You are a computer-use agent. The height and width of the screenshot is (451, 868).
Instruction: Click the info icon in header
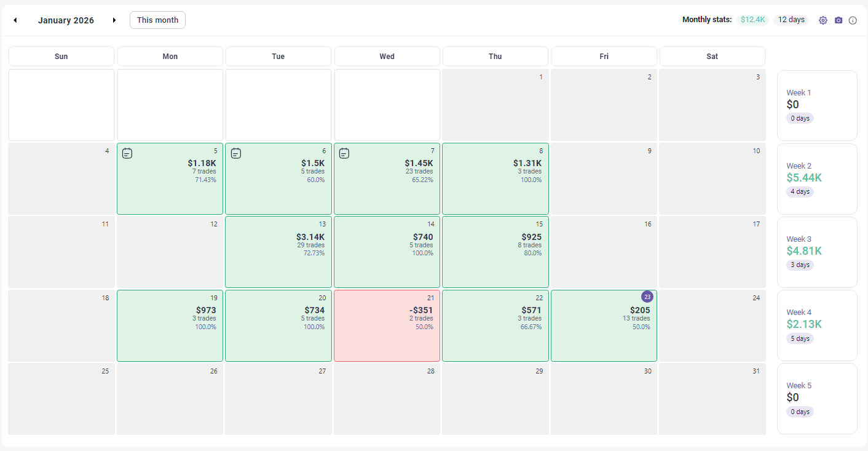(x=853, y=20)
